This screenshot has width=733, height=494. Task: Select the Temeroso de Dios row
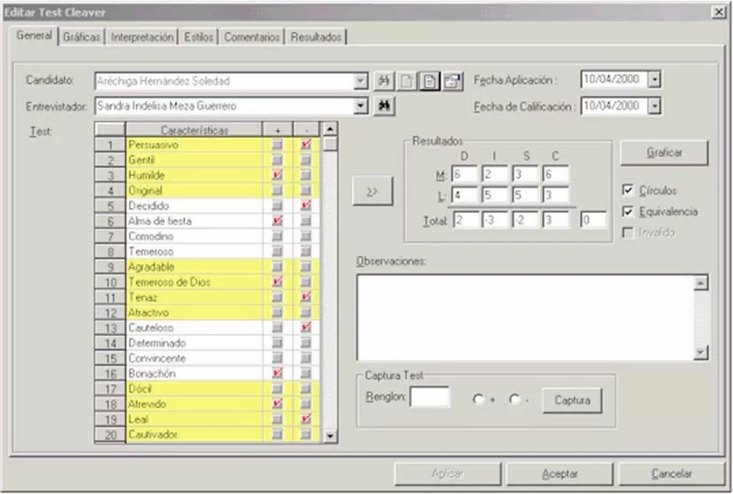tap(194, 282)
